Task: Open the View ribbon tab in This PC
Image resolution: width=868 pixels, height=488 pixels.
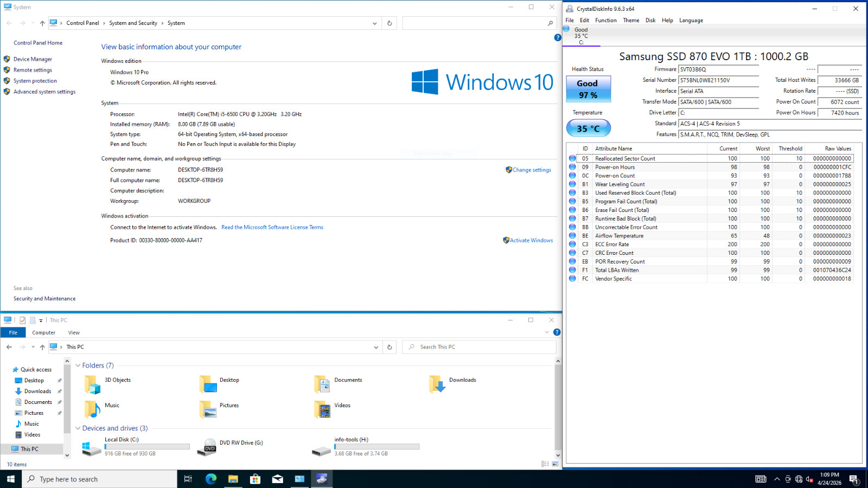Action: coord(74,333)
